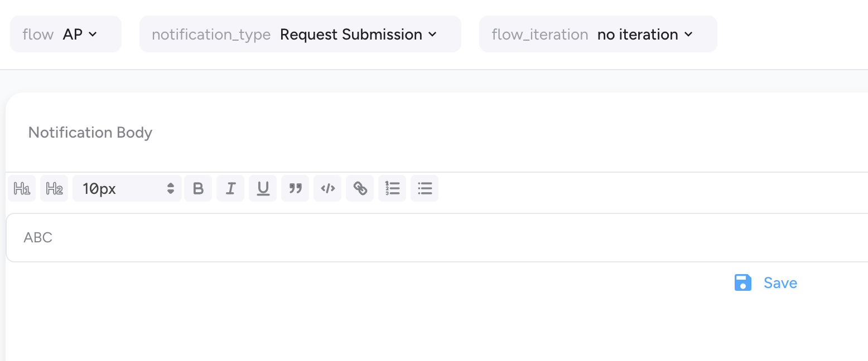Open the flow_iteration dropdown
Screen dimensions: 868x361
tap(598, 35)
